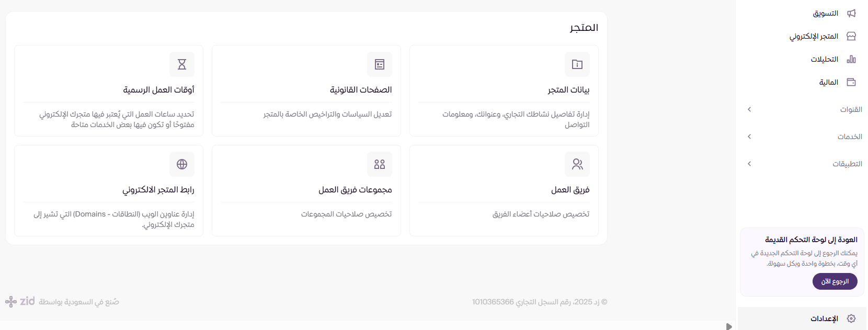Click the official working hours hourglass icon
868x330 pixels.
click(x=182, y=64)
